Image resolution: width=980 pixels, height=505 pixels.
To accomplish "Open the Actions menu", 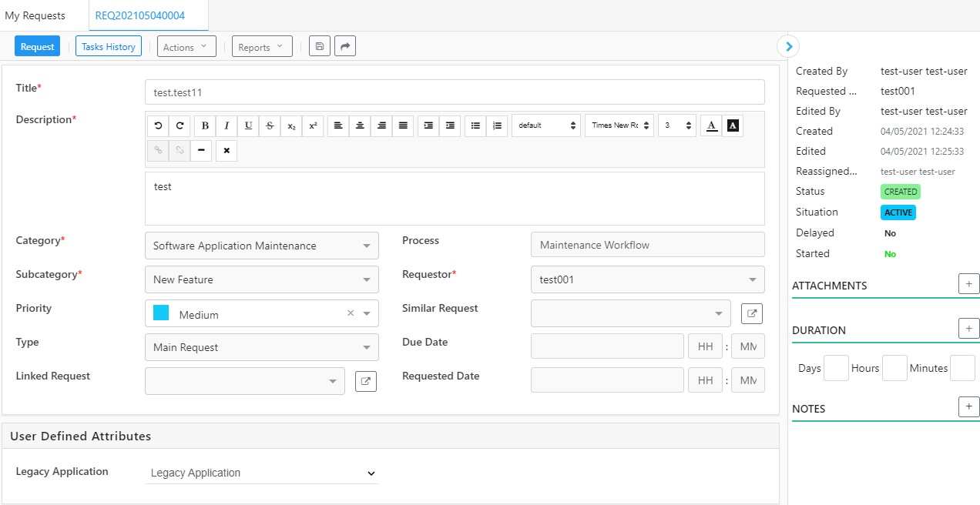I will coord(186,47).
